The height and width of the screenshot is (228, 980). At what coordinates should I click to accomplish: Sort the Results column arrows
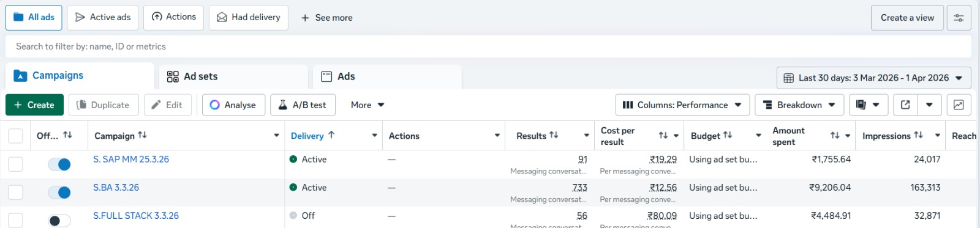pyautogui.click(x=554, y=135)
